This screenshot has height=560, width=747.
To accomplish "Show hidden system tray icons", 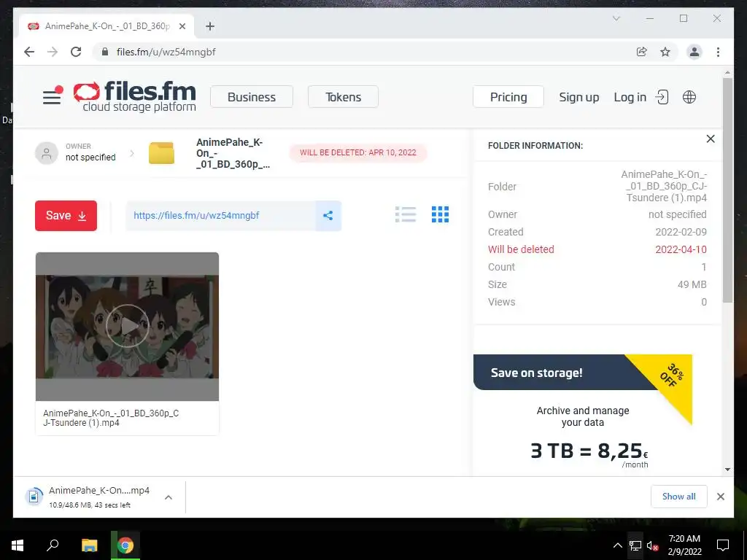I will click(x=617, y=545).
